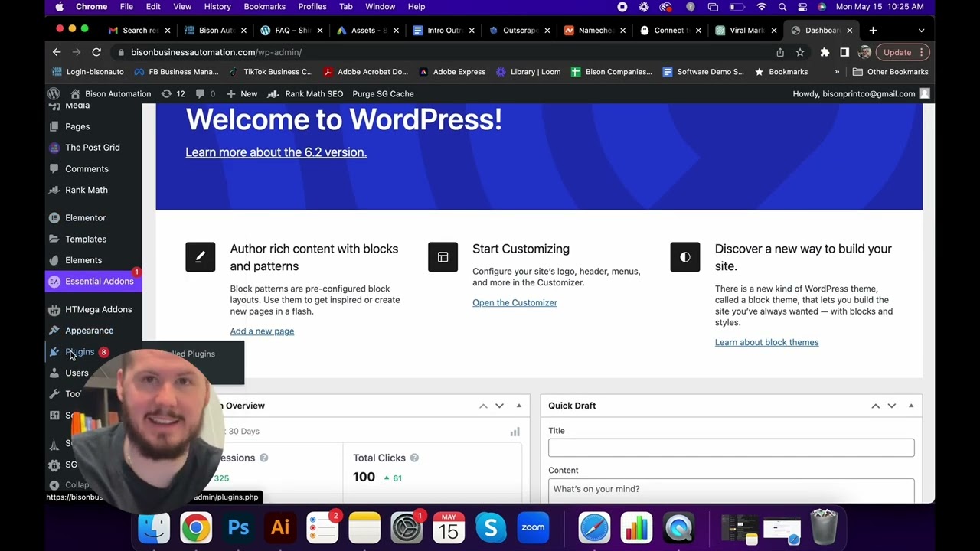Expand the Chrome tab search chevron
This screenshot has width=980, height=551.
(x=921, y=31)
